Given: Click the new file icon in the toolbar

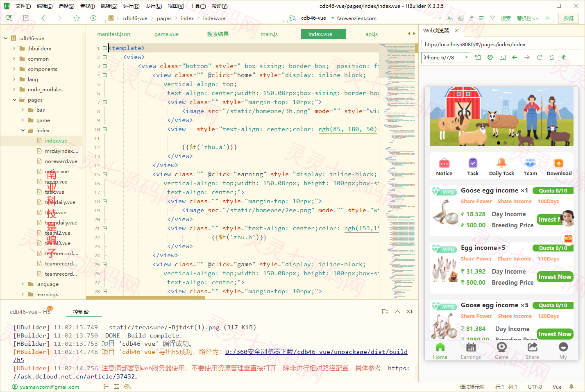Looking at the screenshot, I should click(9, 18).
